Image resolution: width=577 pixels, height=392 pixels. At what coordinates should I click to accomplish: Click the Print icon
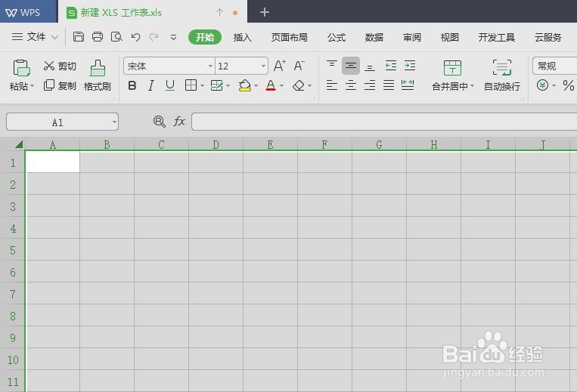(x=98, y=37)
